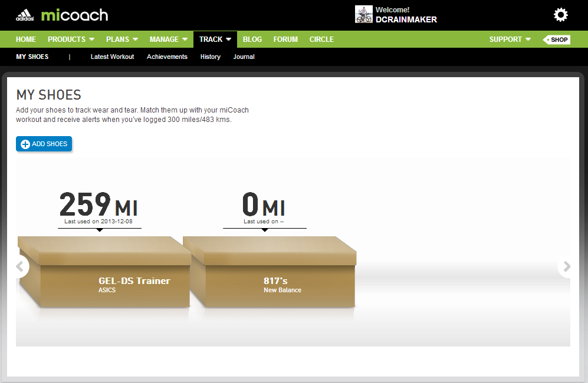Expand the TRACK dropdown menu
Image resolution: width=588 pixels, height=383 pixels.
coord(215,39)
